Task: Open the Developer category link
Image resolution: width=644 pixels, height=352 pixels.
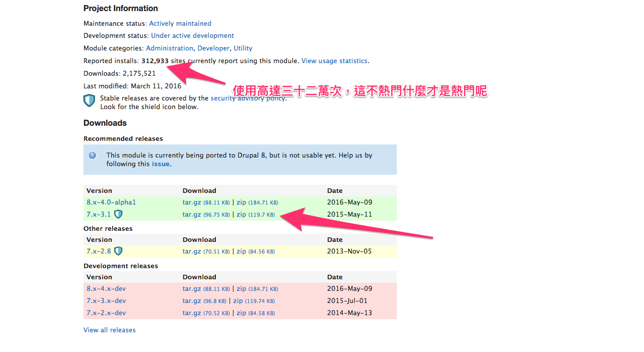Action: (213, 48)
